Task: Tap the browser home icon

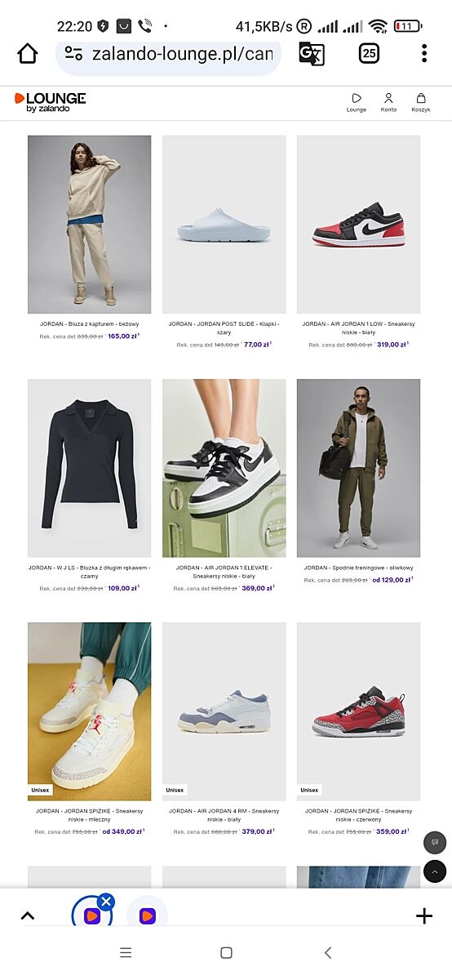Action: [28, 55]
